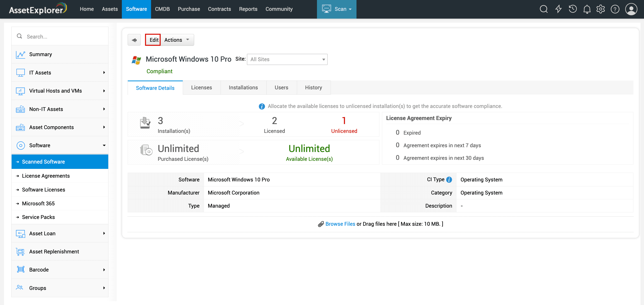
Task: Click the back arrow button
Action: 134,40
